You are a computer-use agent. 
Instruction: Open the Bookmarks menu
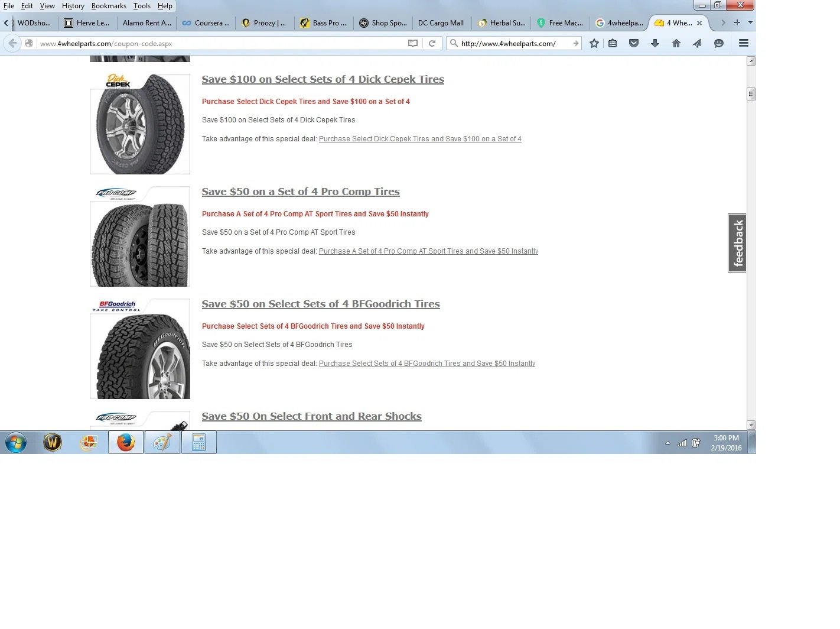[109, 6]
